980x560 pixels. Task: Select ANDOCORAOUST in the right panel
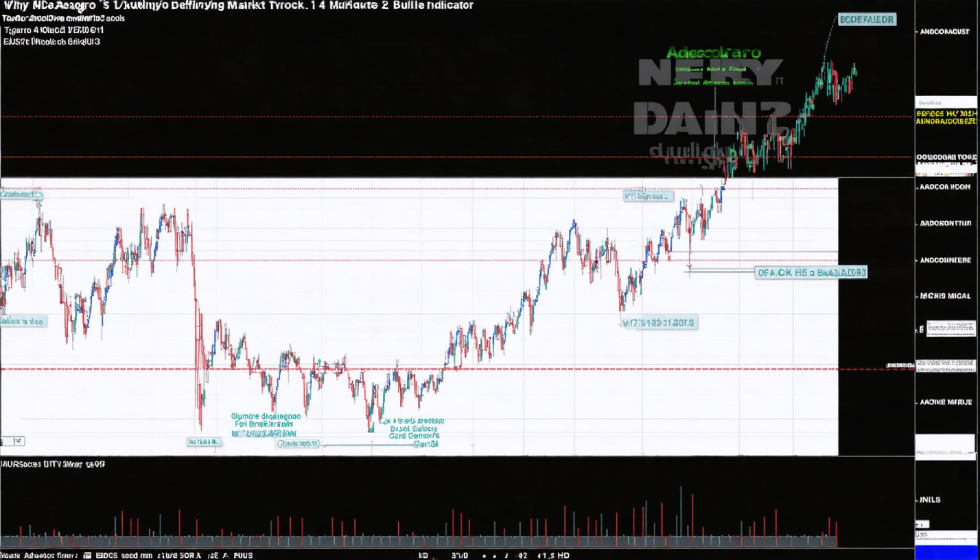pyautogui.click(x=944, y=32)
